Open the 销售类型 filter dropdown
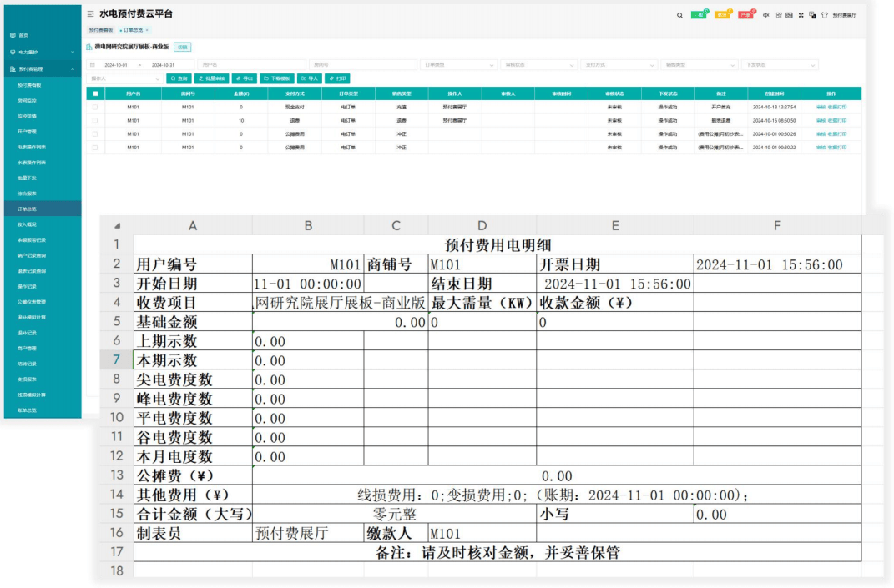Image resolution: width=894 pixels, height=588 pixels. (700, 65)
